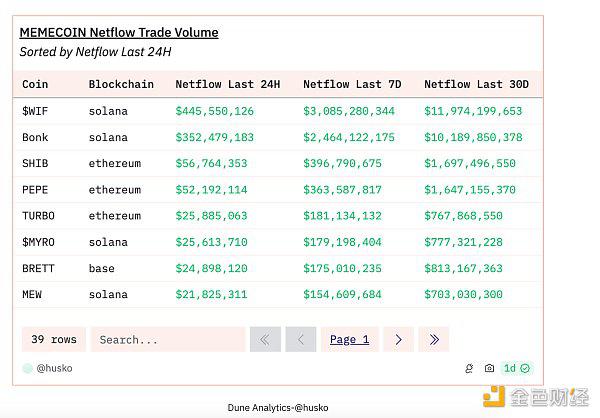Click the $56,764,353 netflow value
The height and width of the screenshot is (418, 600).
[211, 163]
